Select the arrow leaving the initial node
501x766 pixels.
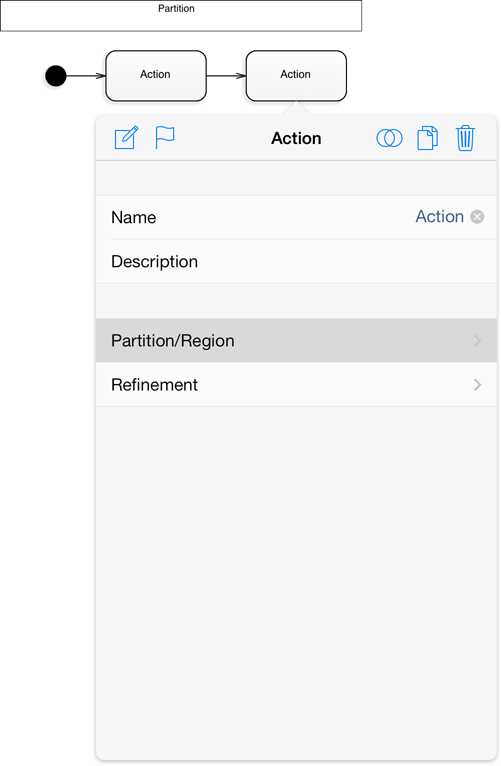click(x=86, y=76)
